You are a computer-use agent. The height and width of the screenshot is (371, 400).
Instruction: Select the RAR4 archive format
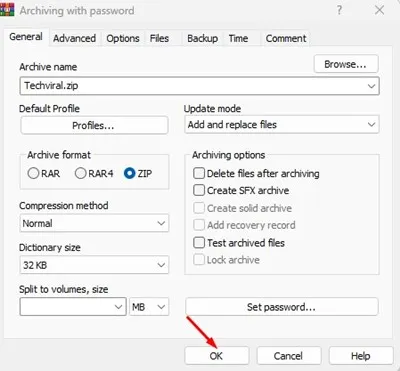pos(80,173)
